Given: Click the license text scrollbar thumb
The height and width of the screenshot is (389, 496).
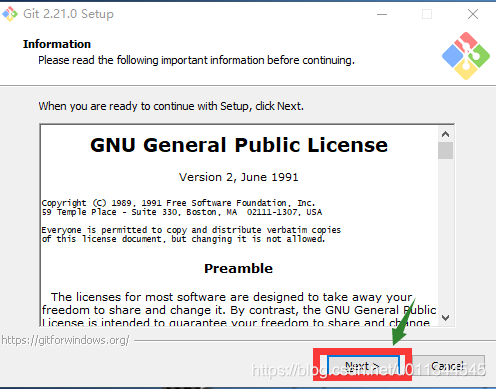Looking at the screenshot, I should coord(445,150).
